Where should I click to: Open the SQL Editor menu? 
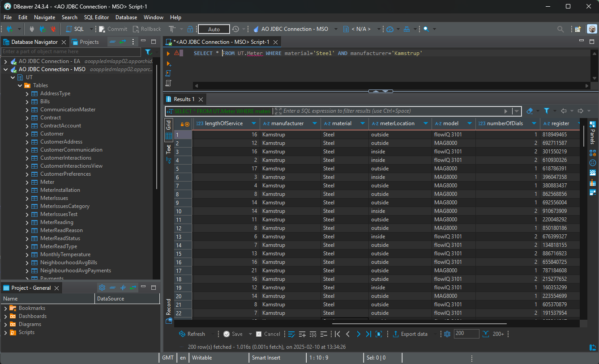click(96, 17)
